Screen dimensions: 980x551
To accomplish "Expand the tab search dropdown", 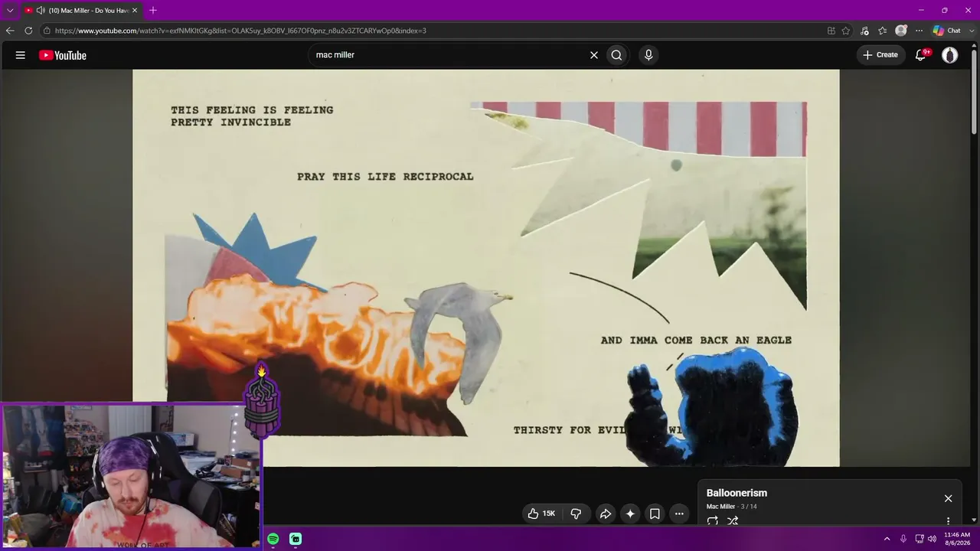I will pyautogui.click(x=10, y=11).
